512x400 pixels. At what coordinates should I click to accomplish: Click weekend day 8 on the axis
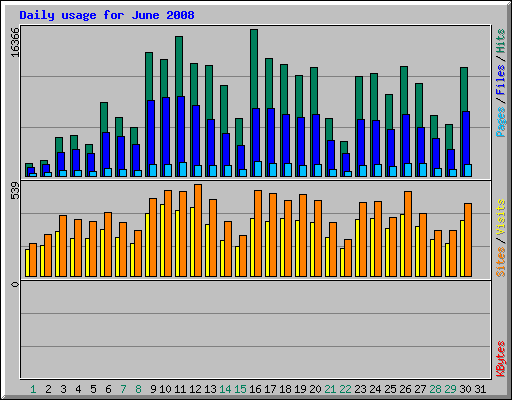pos(138,389)
